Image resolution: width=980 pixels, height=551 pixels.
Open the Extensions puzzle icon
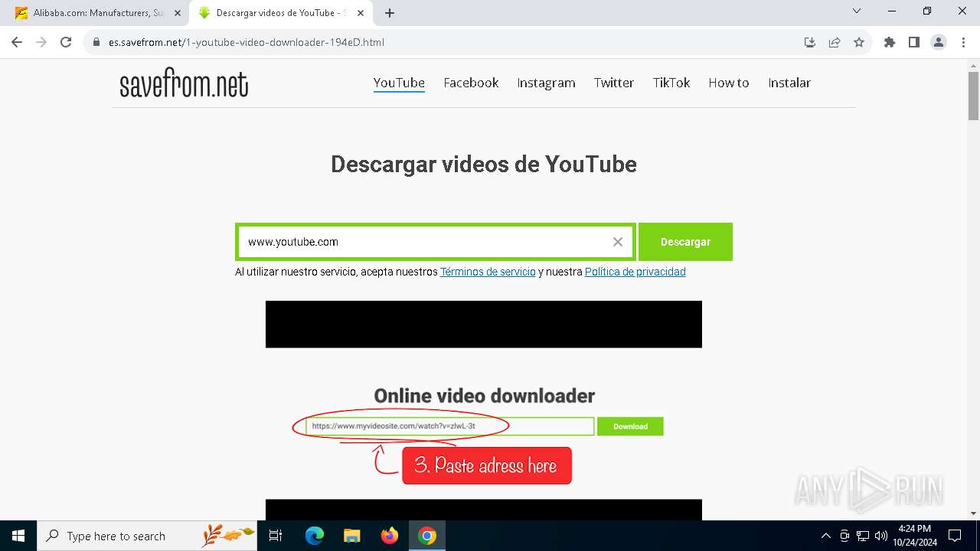tap(890, 42)
